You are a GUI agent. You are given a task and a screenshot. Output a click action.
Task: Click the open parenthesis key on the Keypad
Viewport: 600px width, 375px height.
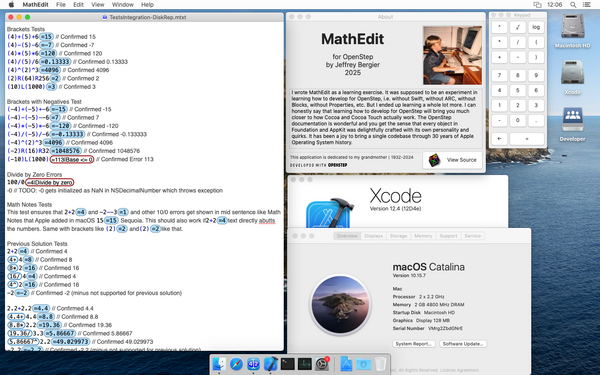pos(536,42)
